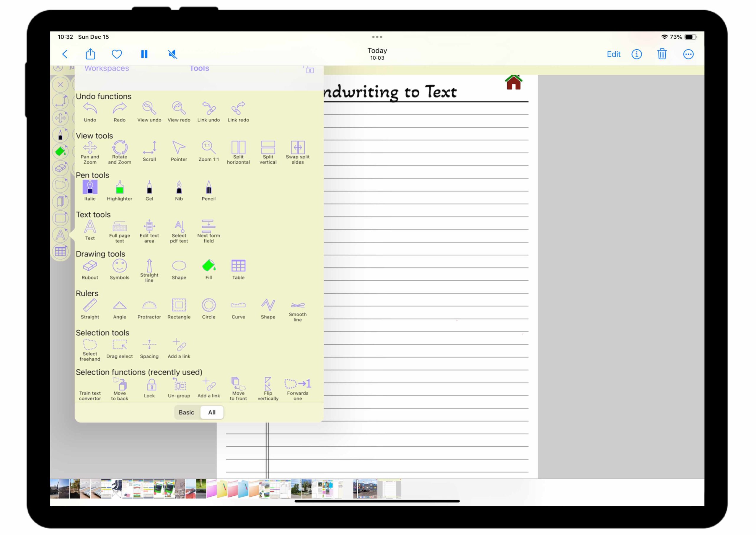The image size is (756, 535).
Task: Switch tool list to All
Action: tap(212, 412)
